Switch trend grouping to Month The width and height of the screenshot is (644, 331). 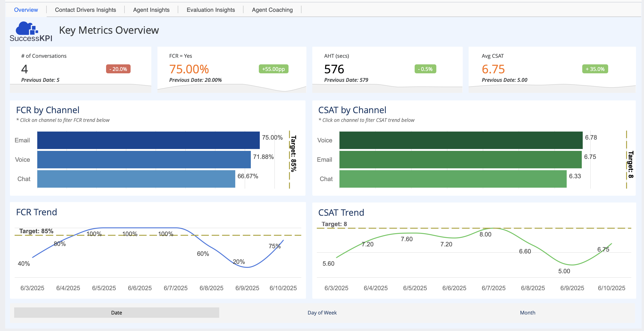[527, 313]
